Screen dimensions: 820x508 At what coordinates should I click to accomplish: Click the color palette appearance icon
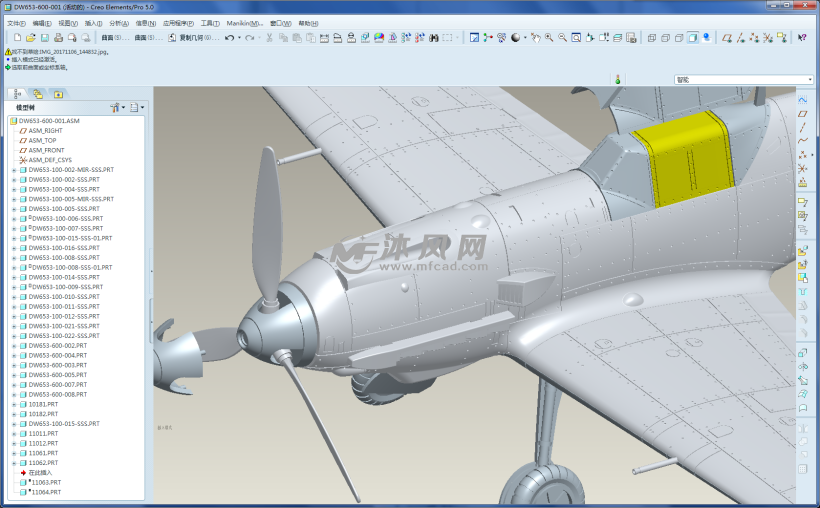(x=379, y=38)
